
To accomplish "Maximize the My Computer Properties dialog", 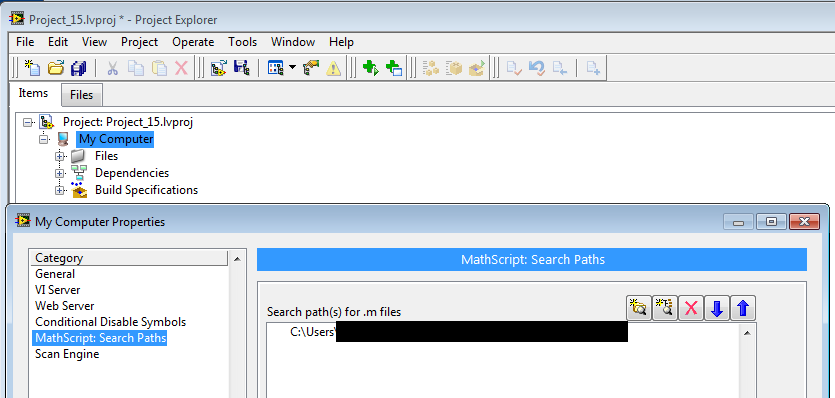I will 771,222.
